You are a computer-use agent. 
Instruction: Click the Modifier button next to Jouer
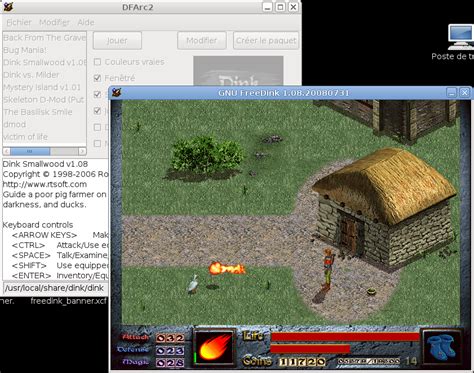coord(202,41)
